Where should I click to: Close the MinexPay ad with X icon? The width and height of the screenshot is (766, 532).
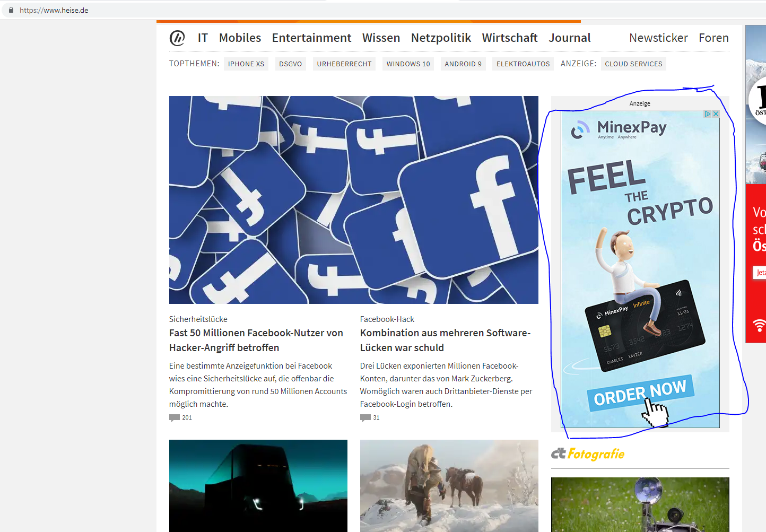pos(716,114)
